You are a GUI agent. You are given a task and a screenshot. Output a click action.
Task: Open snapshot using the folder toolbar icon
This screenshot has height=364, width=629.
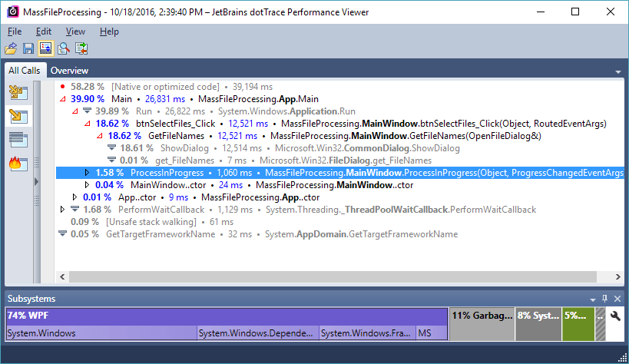[x=11, y=48]
